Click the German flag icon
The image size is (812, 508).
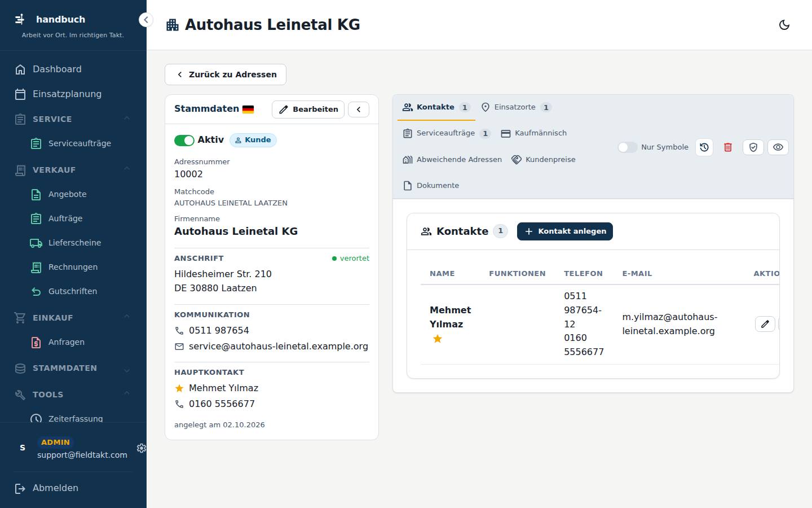pyautogui.click(x=248, y=110)
